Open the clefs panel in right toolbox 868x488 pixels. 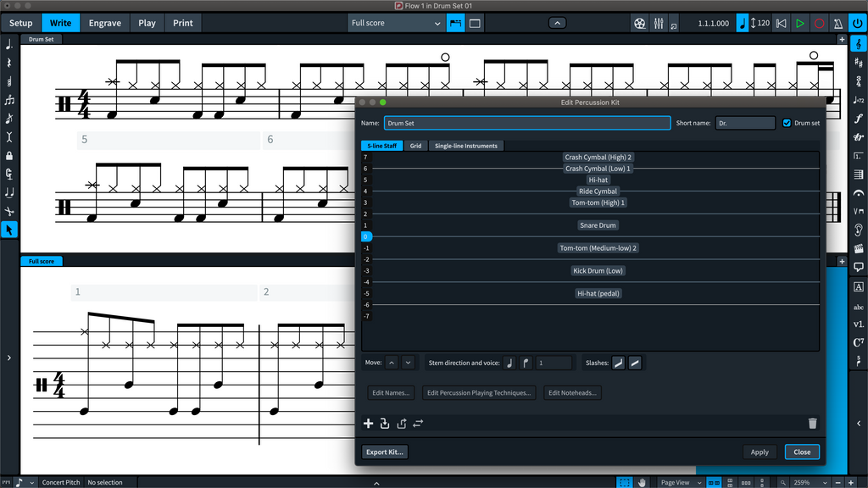[x=859, y=44]
